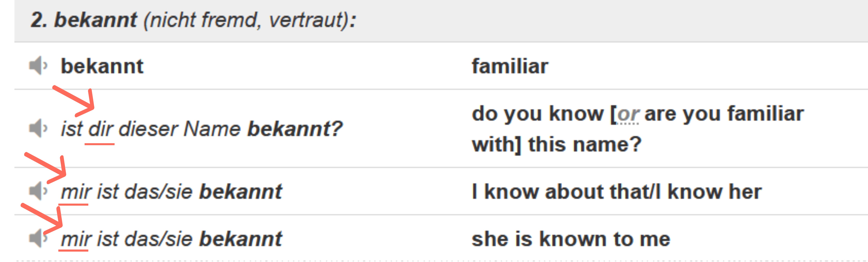Viewport: 868px width, 262px height.
Task: Click the bold "bekannt" entry beside "familiar"
Action: point(102,66)
